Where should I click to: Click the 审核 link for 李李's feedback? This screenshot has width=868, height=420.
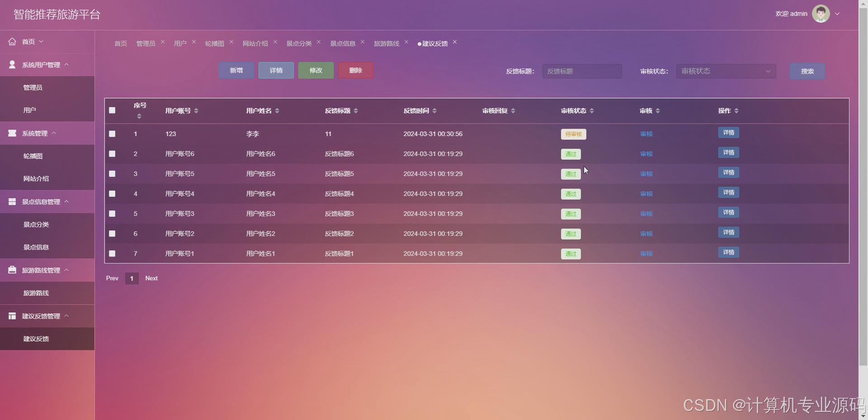646,134
